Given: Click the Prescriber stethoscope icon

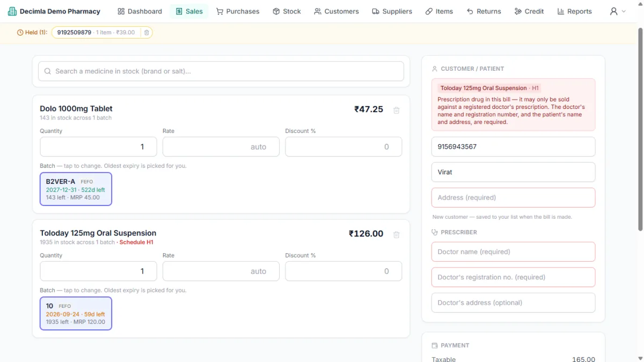Looking at the screenshot, I should tap(435, 232).
